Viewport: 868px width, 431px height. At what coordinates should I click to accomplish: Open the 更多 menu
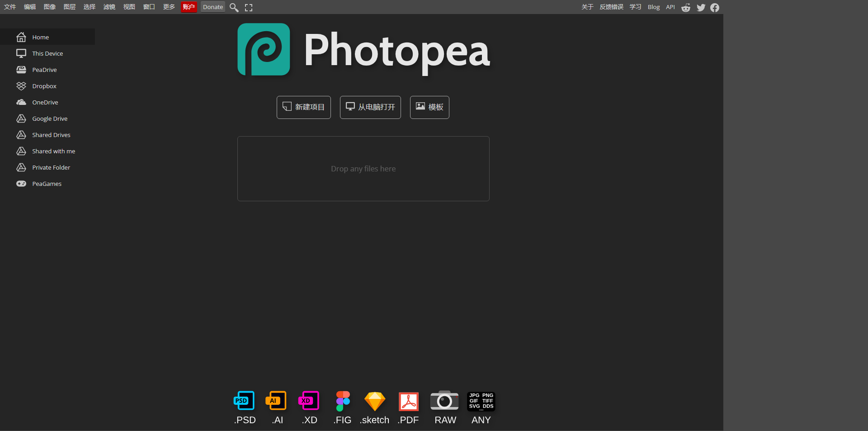click(169, 7)
